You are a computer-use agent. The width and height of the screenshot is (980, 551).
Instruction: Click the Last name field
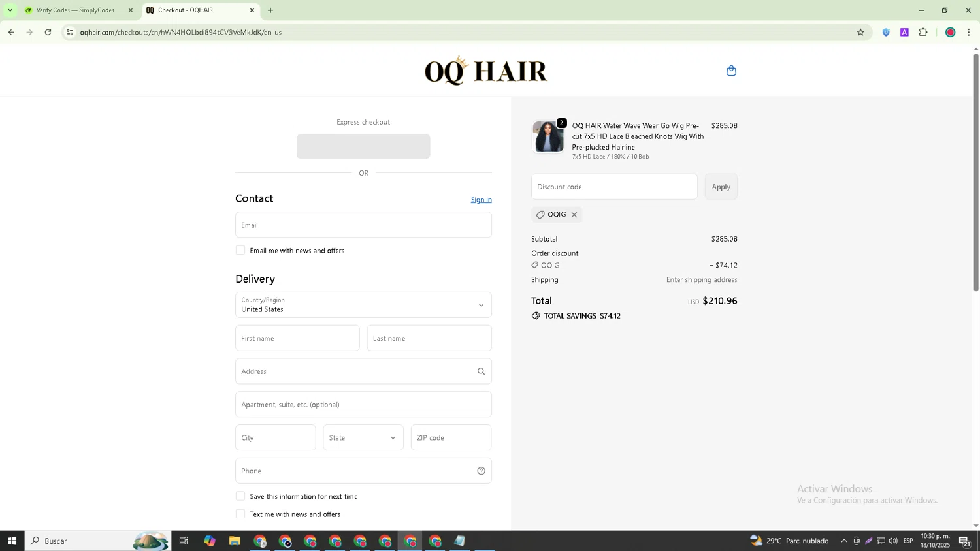(429, 338)
